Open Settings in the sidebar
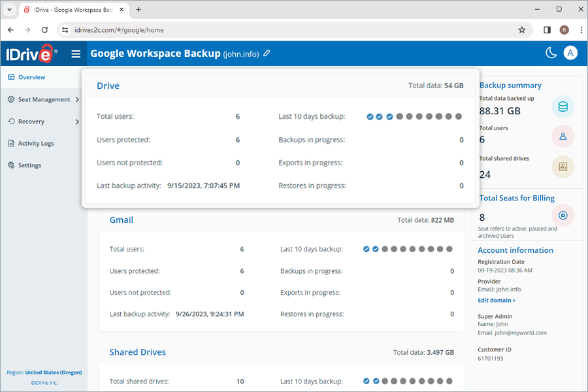Viewport: 588px width, 392px height. (29, 165)
